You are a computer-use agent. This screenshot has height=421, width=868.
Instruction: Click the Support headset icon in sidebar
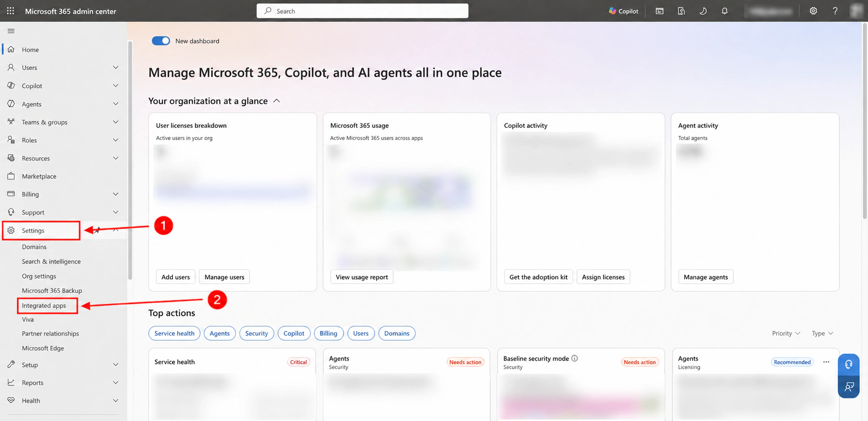tap(11, 212)
